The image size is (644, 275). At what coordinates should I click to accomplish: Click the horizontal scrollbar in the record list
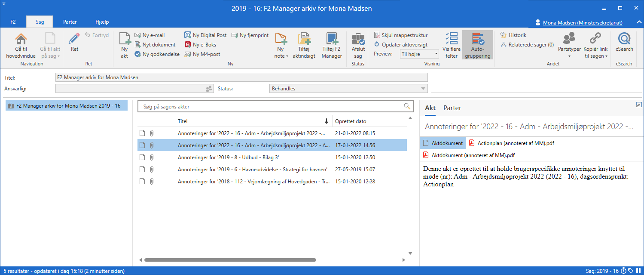click(230, 260)
